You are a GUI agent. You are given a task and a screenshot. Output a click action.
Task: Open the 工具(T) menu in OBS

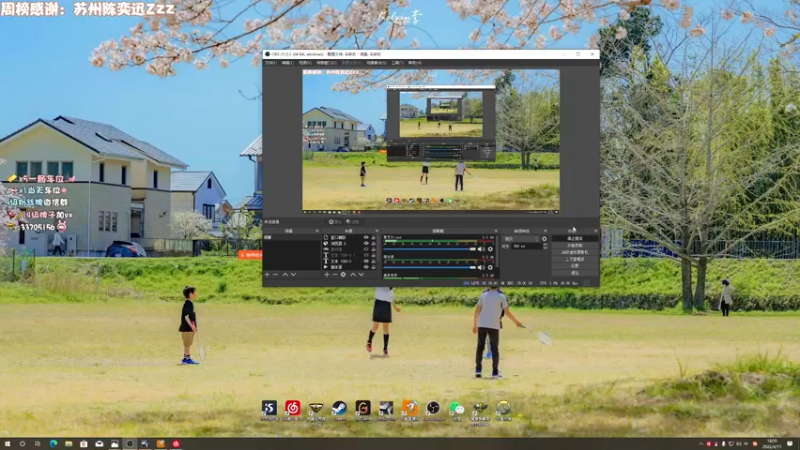pos(398,63)
